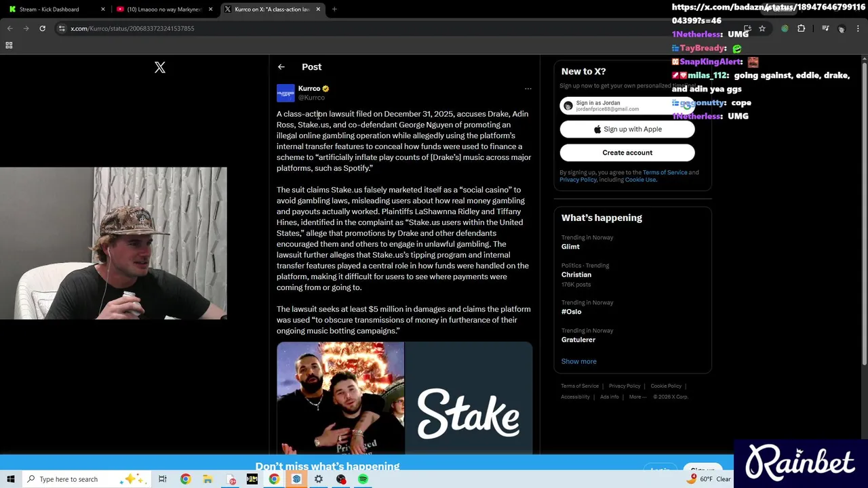The height and width of the screenshot is (488, 868).
Task: Open the Terms of Service link in signup text
Action: (x=665, y=172)
